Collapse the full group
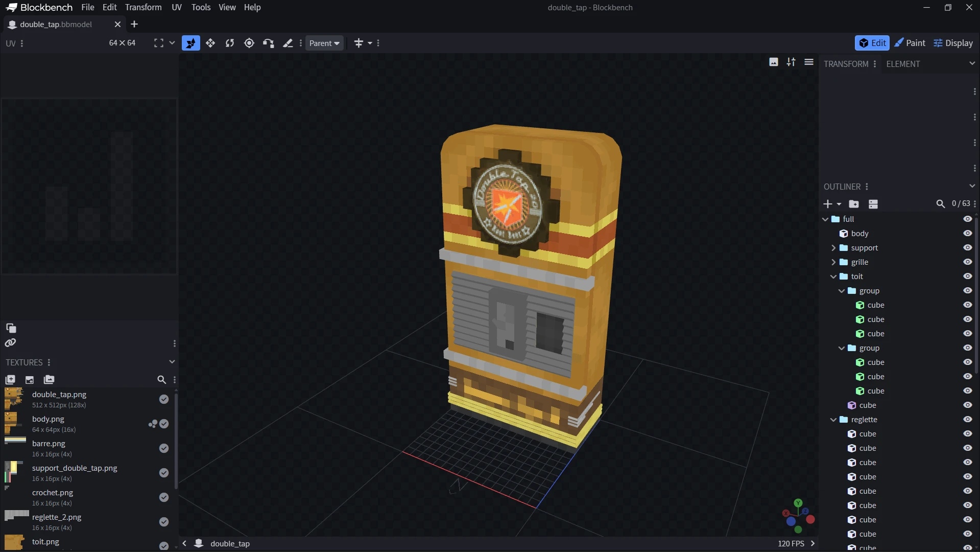This screenshot has height=552, width=980. (825, 219)
